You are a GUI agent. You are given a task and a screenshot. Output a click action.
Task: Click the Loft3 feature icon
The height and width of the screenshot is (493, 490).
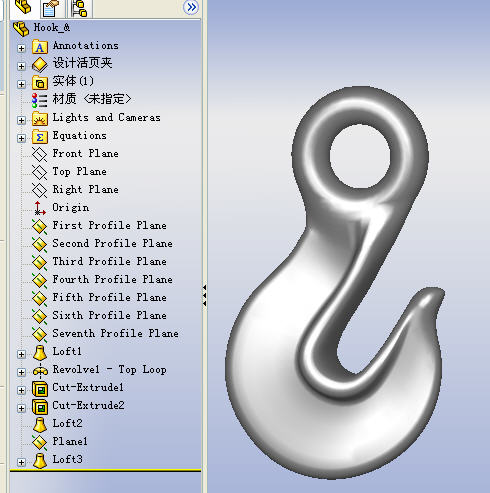click(x=40, y=461)
